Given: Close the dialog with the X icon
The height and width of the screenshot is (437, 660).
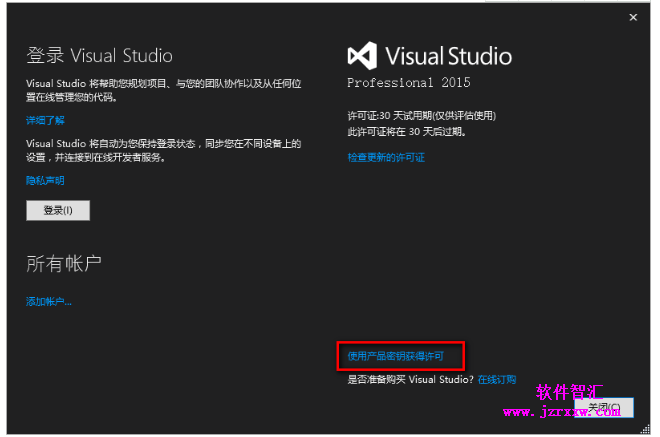Looking at the screenshot, I should (633, 17).
